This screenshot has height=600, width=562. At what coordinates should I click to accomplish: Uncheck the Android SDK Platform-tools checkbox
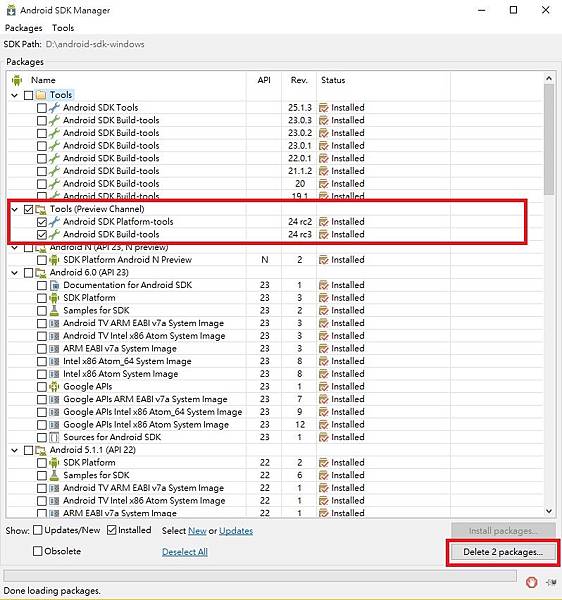[42, 222]
